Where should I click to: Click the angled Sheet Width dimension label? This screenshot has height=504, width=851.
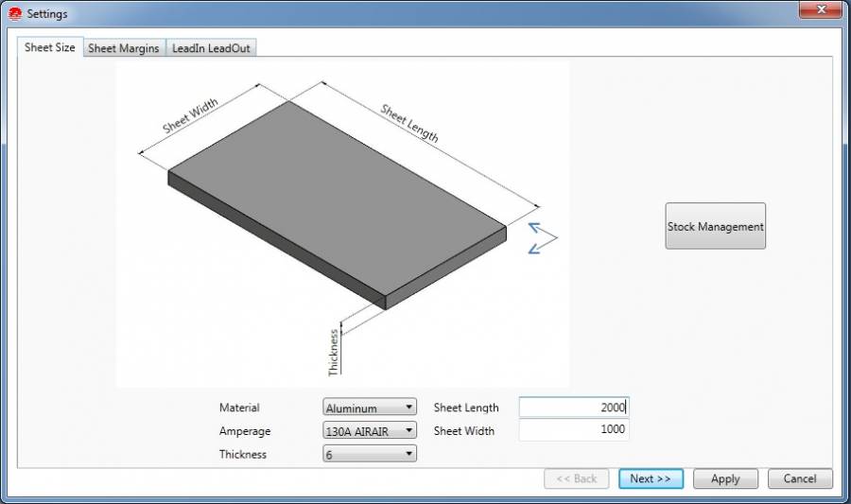[190, 118]
